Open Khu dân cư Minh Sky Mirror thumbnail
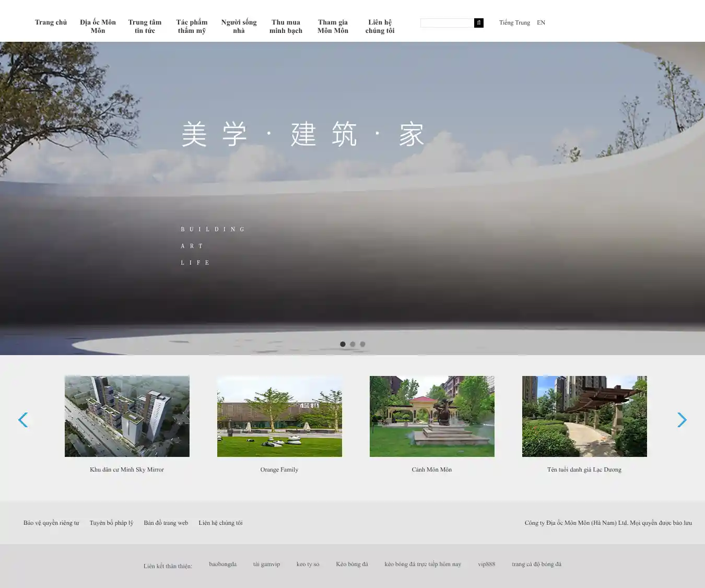The height and width of the screenshot is (588, 705). tap(127, 416)
